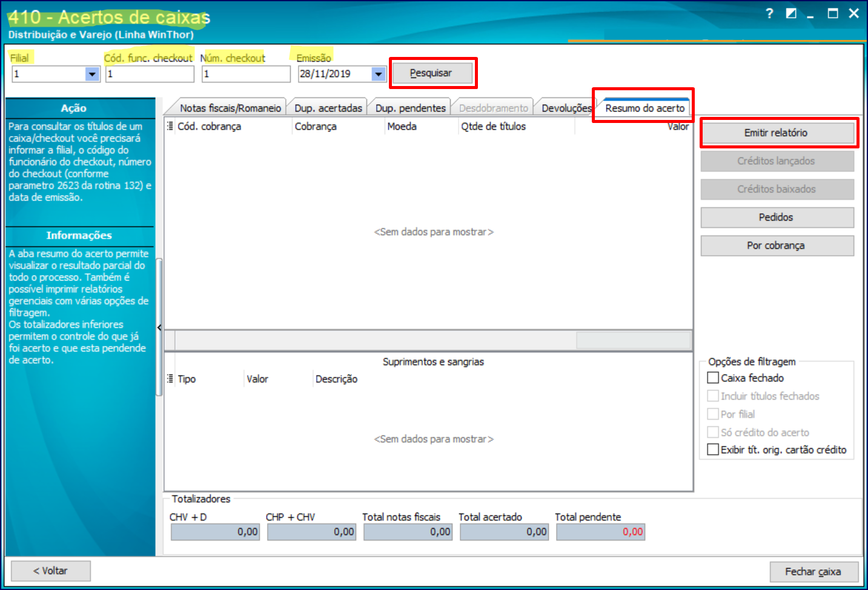
Task: Click the Total notas fiscais value
Action: pyautogui.click(x=408, y=532)
